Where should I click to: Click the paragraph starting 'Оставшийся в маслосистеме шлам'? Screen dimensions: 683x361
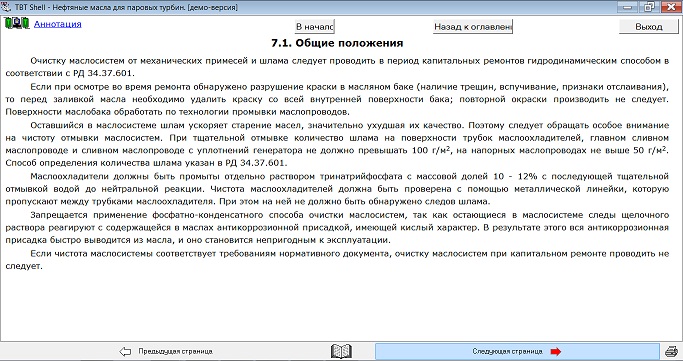point(337,144)
